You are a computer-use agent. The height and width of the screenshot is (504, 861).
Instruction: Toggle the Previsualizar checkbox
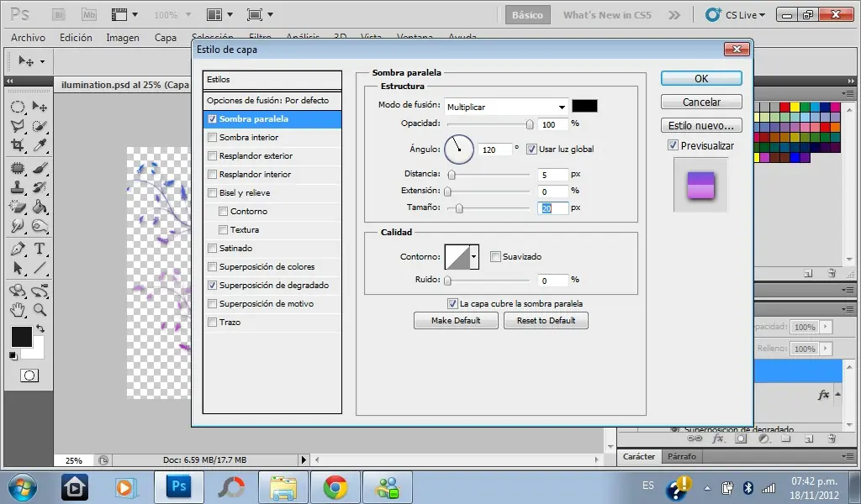pyautogui.click(x=673, y=145)
